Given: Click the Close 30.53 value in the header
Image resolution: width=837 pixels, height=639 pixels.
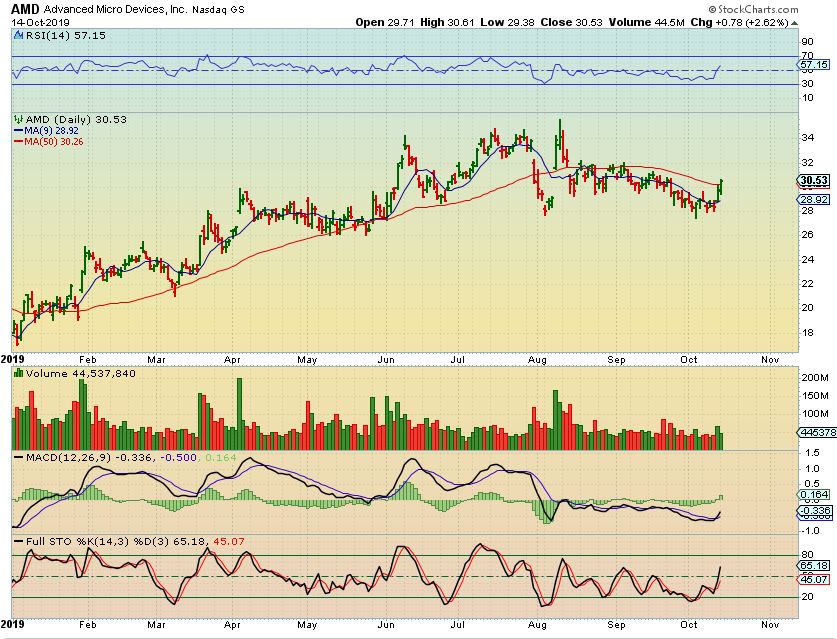Looking at the screenshot, I should point(571,22).
